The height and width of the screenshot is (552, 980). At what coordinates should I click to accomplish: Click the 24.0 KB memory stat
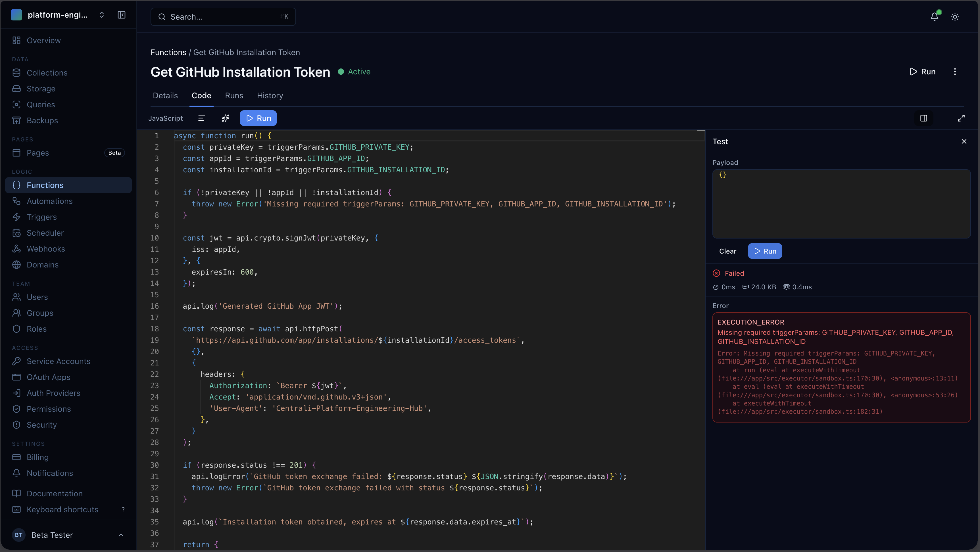pyautogui.click(x=759, y=287)
